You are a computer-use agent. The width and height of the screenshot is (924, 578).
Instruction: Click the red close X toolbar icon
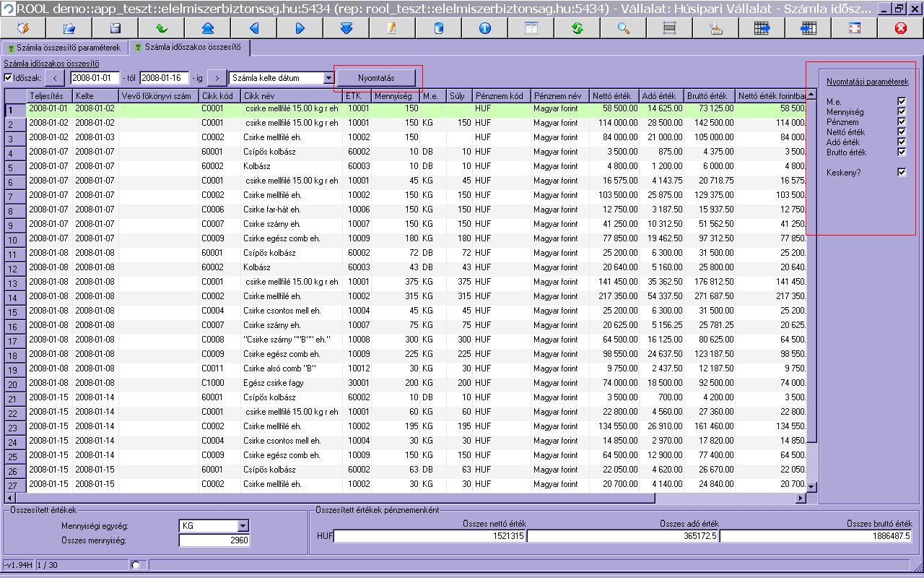pyautogui.click(x=901, y=28)
